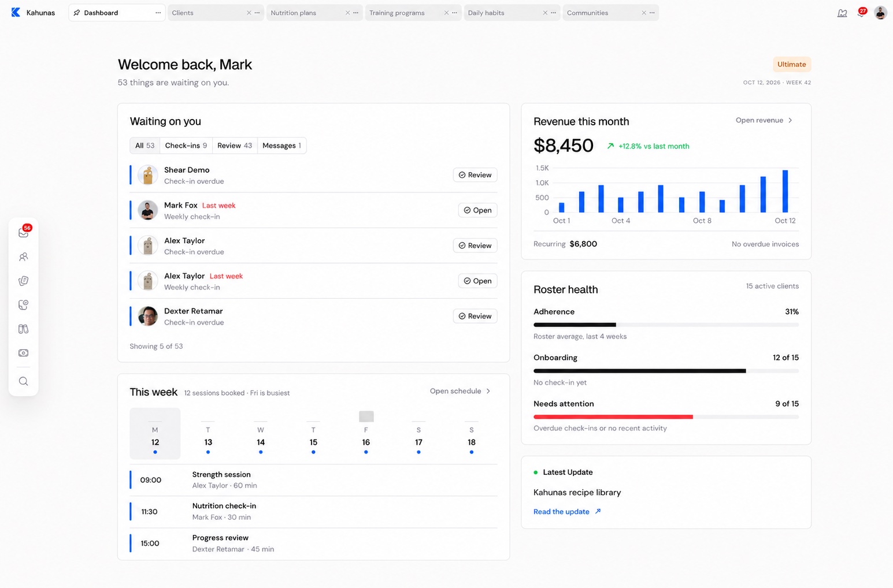The image size is (893, 588).
Task: Click Dexter Retamar's avatar thumbnail
Action: pyautogui.click(x=148, y=316)
